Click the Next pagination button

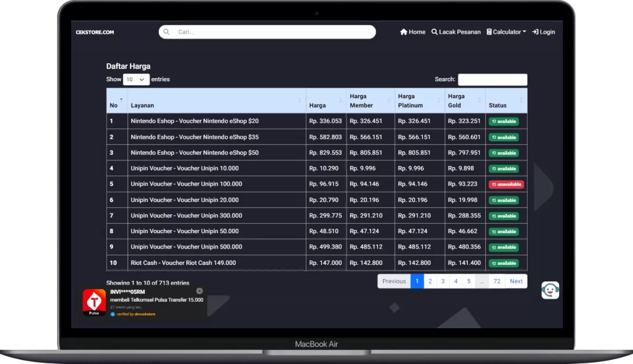click(x=516, y=281)
